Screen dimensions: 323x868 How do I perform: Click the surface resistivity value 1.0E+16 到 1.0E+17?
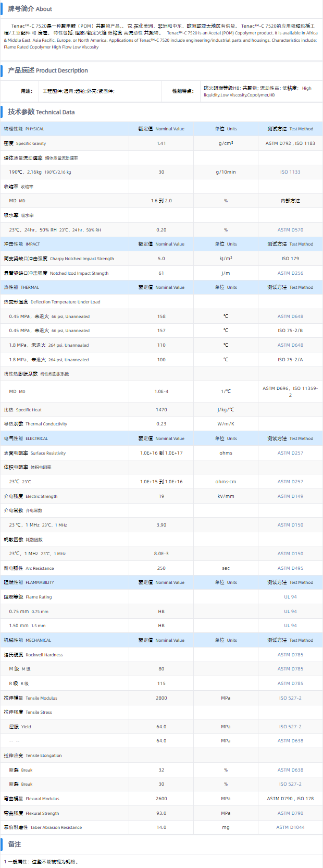(x=161, y=453)
